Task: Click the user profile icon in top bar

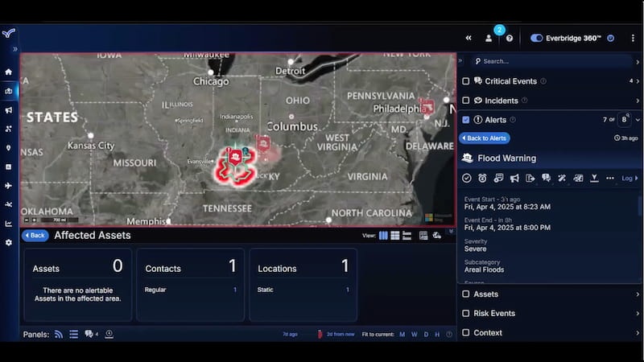Action: pyautogui.click(x=489, y=38)
